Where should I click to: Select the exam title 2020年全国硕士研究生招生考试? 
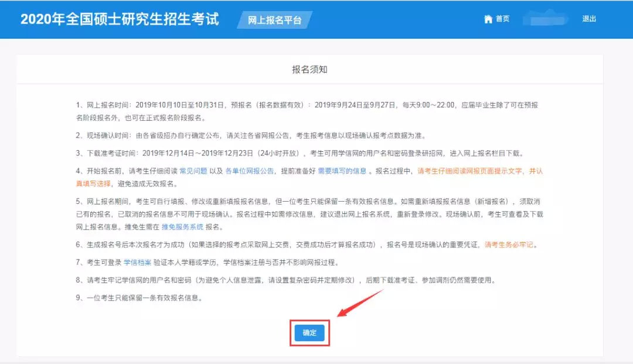click(x=120, y=19)
